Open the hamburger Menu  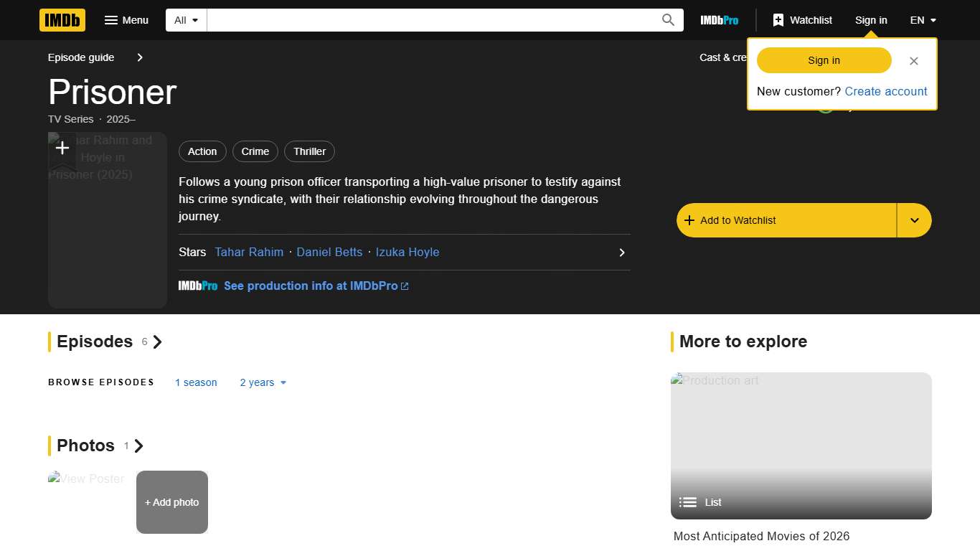pos(126,20)
